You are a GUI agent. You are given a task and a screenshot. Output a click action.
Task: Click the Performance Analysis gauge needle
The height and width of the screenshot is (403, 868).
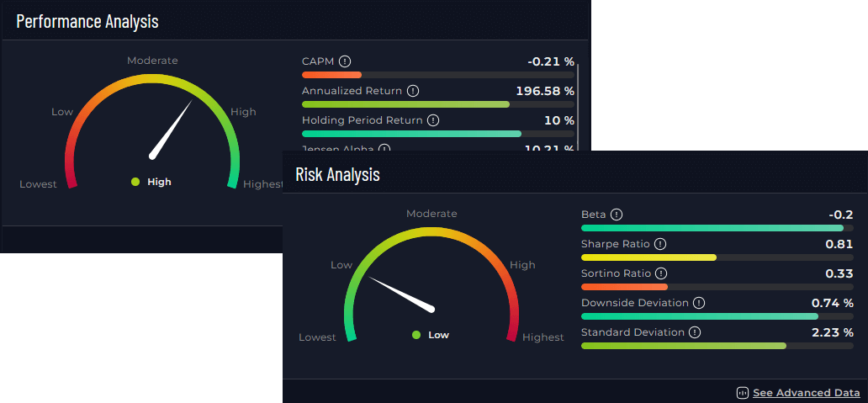pyautogui.click(x=172, y=129)
